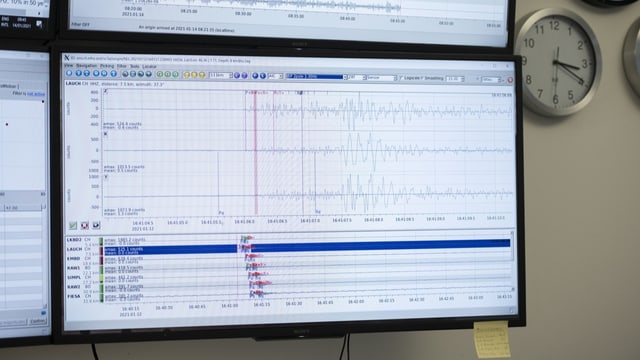This screenshot has height=360, width=640.
Task: Click the red cancel icon below waveforms
Action: pos(84,225)
